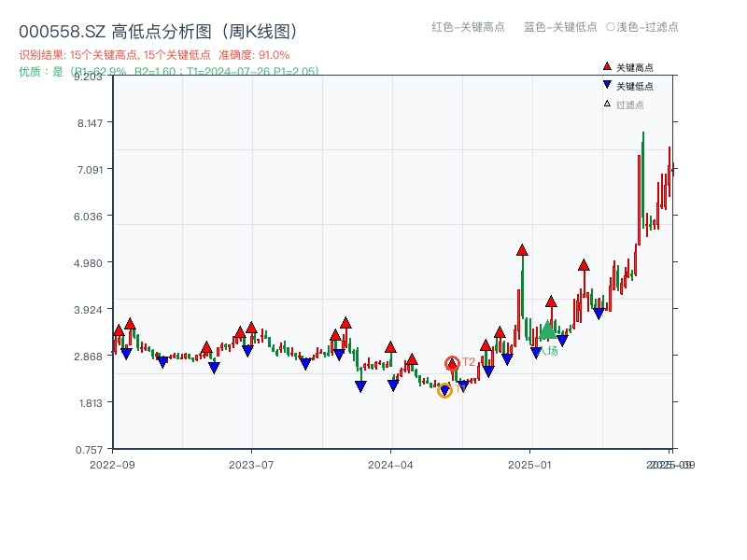Click the large green 入场 entry triangle
747x560 pixels.
pyautogui.click(x=547, y=330)
